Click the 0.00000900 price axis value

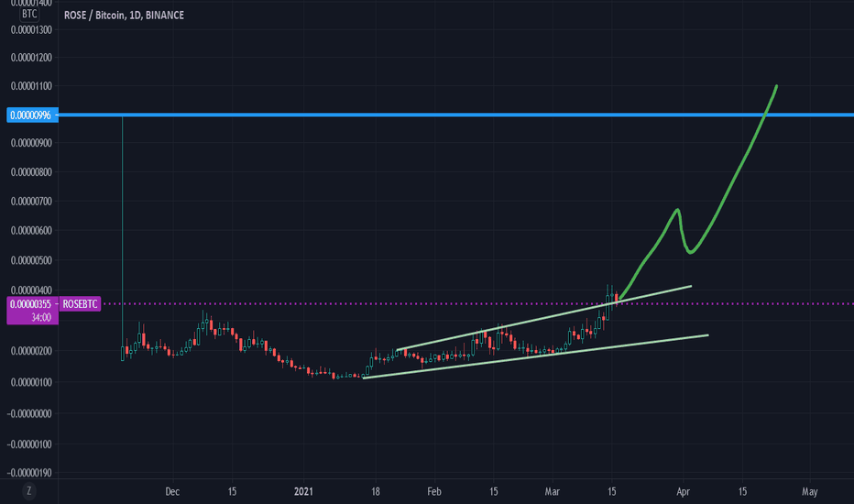coord(31,143)
